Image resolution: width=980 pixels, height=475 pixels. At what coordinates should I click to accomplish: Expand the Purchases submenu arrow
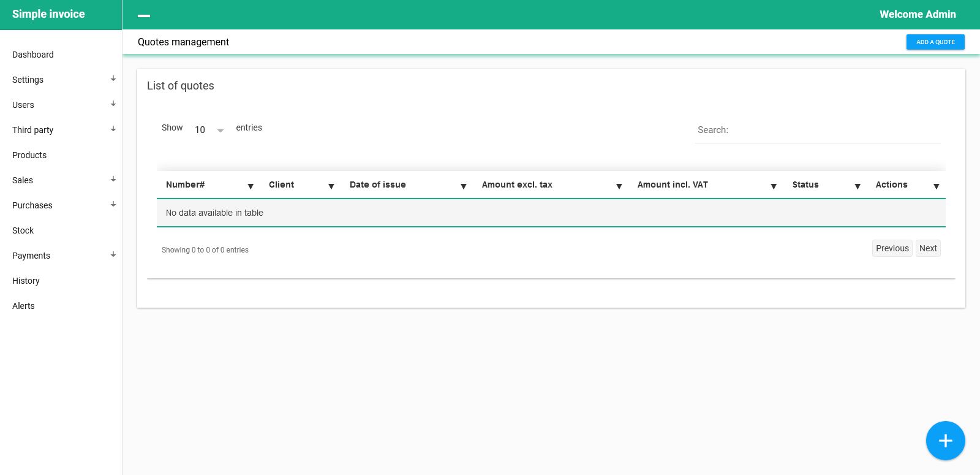(x=113, y=205)
